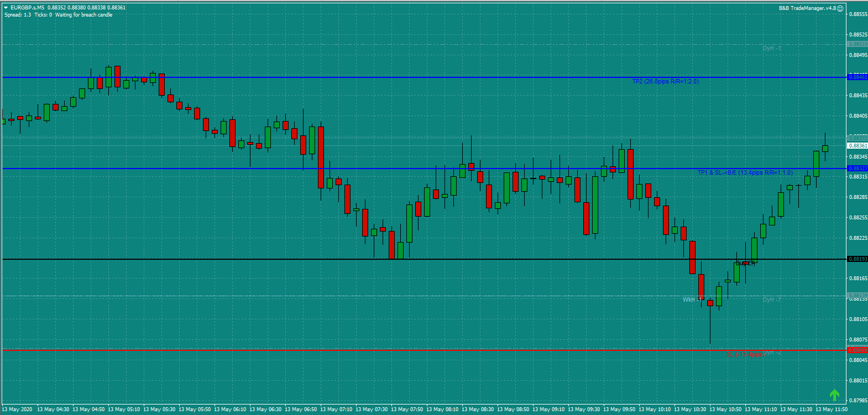This screenshot has height=415, width=868.
Task: Select the TP1 & SL->B/E label
Action: pos(745,172)
